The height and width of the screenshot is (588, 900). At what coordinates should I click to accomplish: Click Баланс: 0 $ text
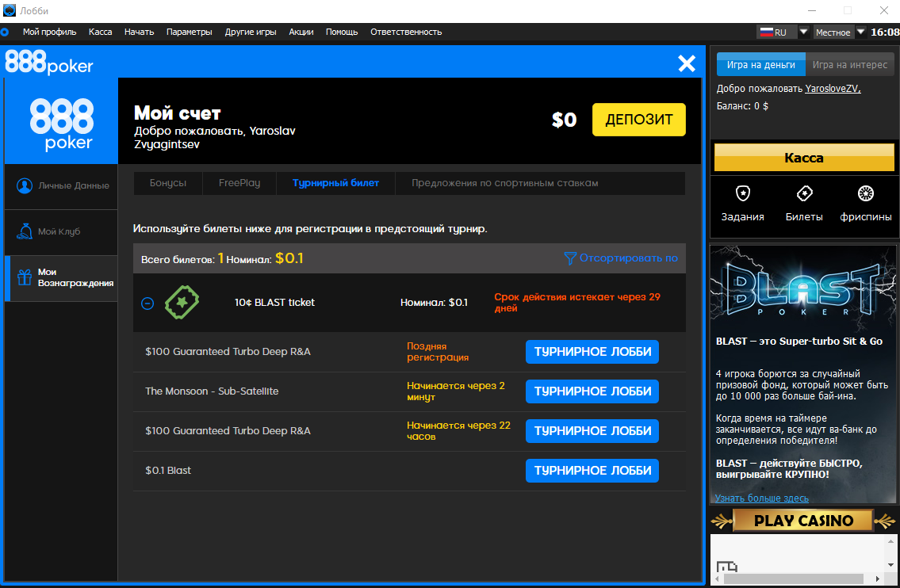742,106
